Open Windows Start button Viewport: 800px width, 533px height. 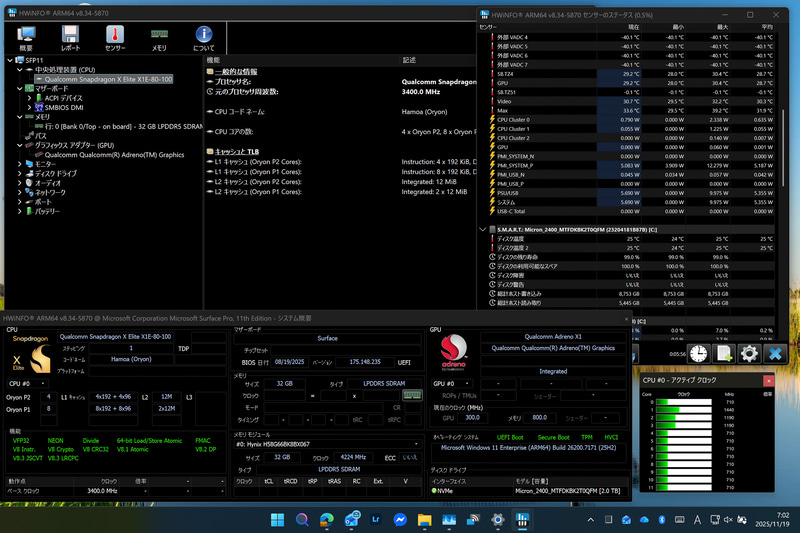[278, 520]
